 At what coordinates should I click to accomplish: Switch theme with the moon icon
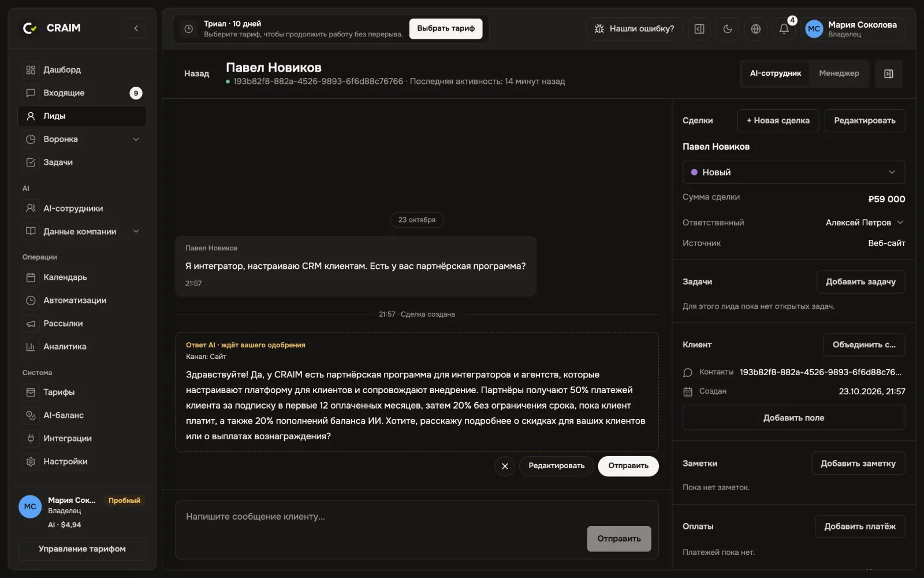728,29
